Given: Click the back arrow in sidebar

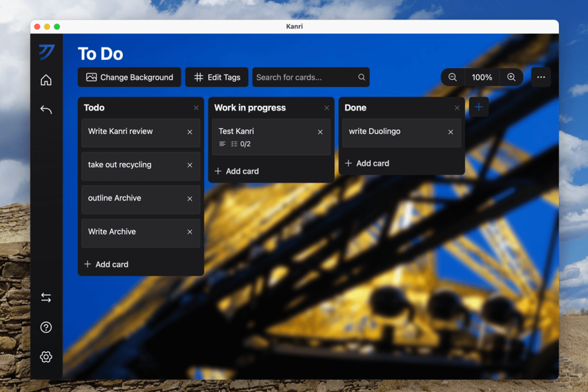Looking at the screenshot, I should tap(46, 109).
